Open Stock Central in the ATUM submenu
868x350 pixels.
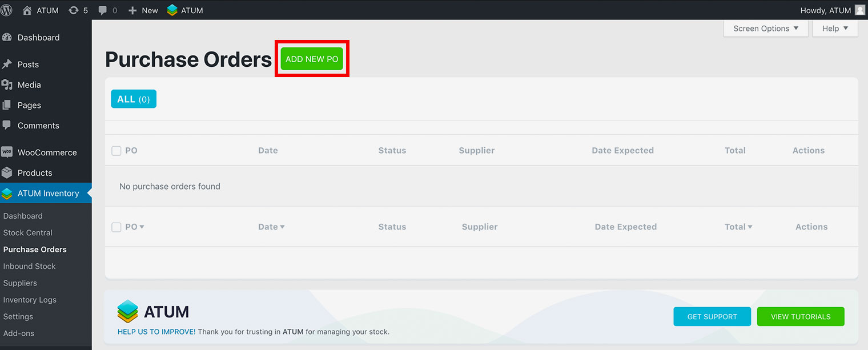(x=27, y=232)
